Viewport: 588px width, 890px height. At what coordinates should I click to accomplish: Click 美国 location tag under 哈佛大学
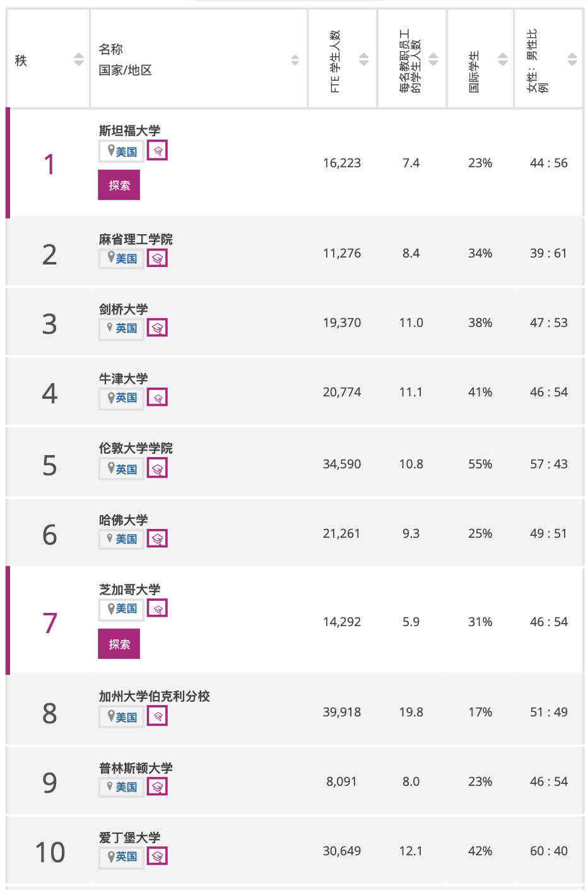click(121, 539)
